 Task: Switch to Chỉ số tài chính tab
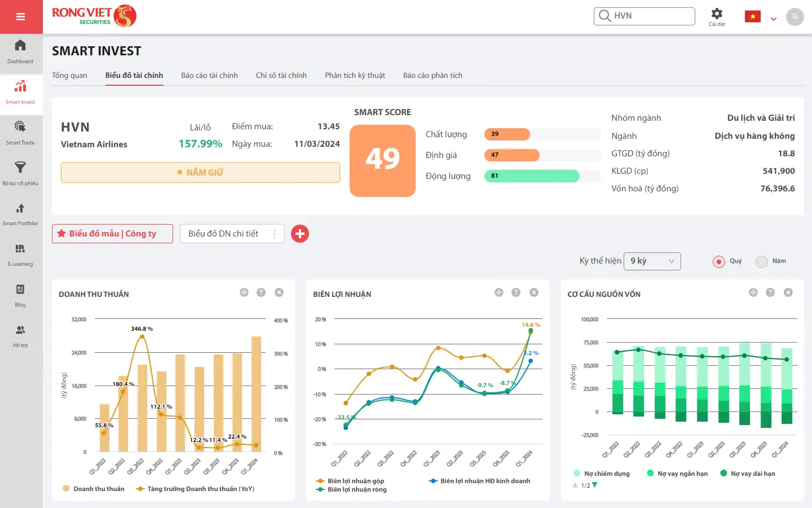click(x=281, y=75)
